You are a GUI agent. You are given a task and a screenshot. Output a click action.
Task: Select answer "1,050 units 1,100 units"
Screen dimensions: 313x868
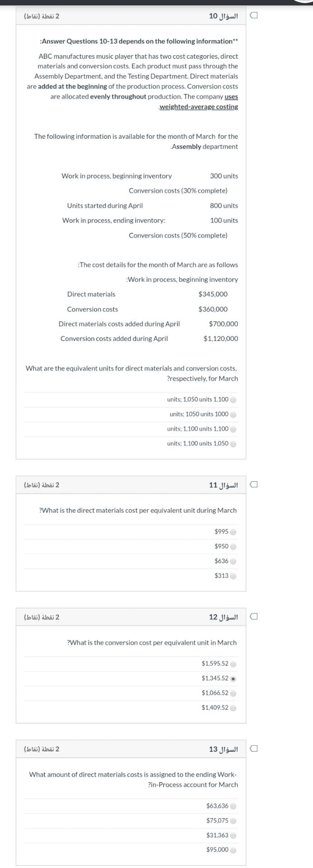(x=234, y=399)
